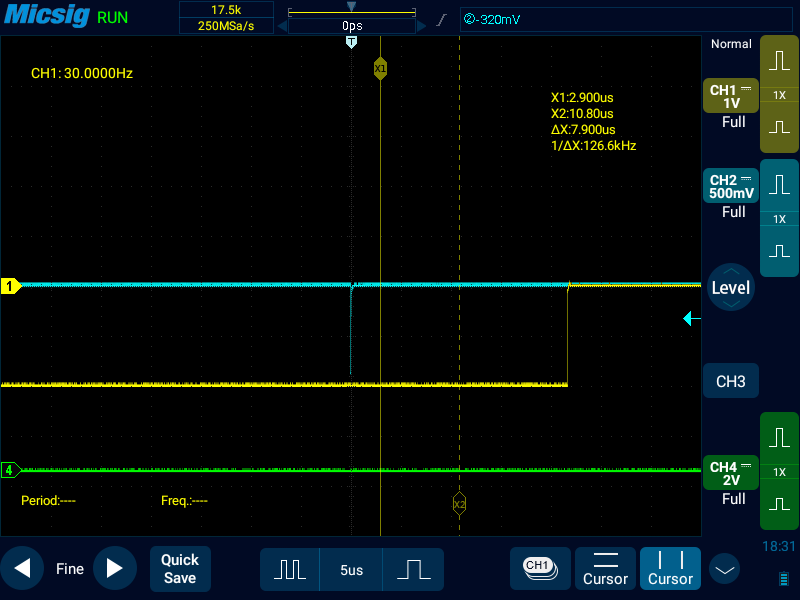Expand the bottom-right chevron menu

pyautogui.click(x=724, y=570)
